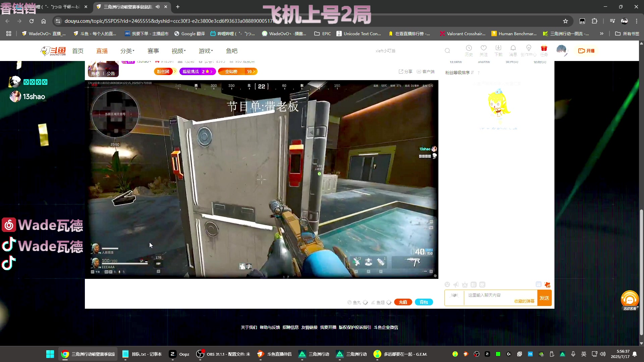Open a new Chrome tab
The height and width of the screenshot is (362, 644).
tap(178, 7)
